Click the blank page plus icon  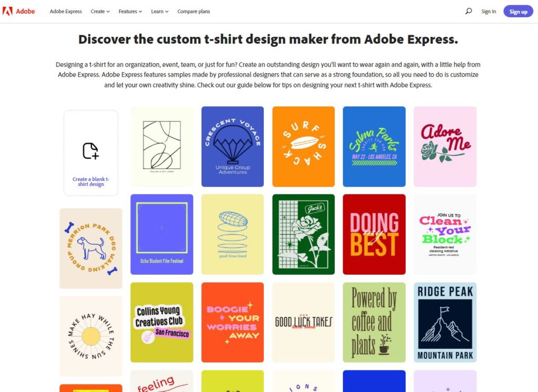click(x=90, y=151)
